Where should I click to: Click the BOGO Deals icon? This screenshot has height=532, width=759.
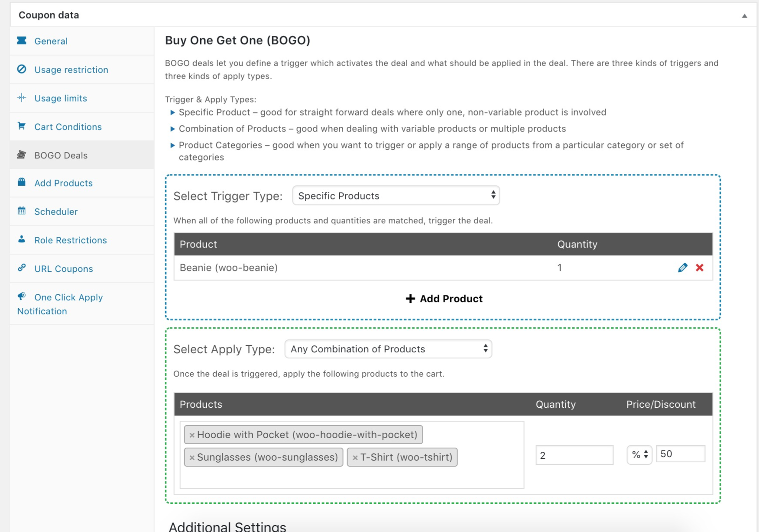tap(22, 155)
